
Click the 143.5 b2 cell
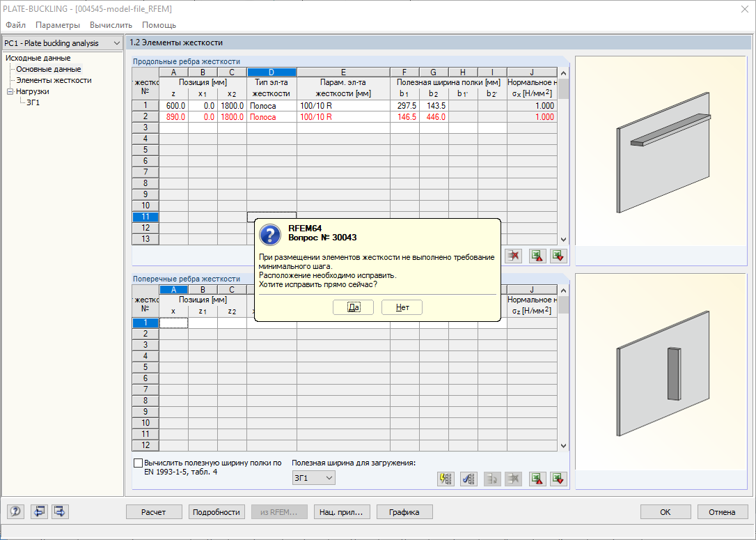(x=434, y=106)
